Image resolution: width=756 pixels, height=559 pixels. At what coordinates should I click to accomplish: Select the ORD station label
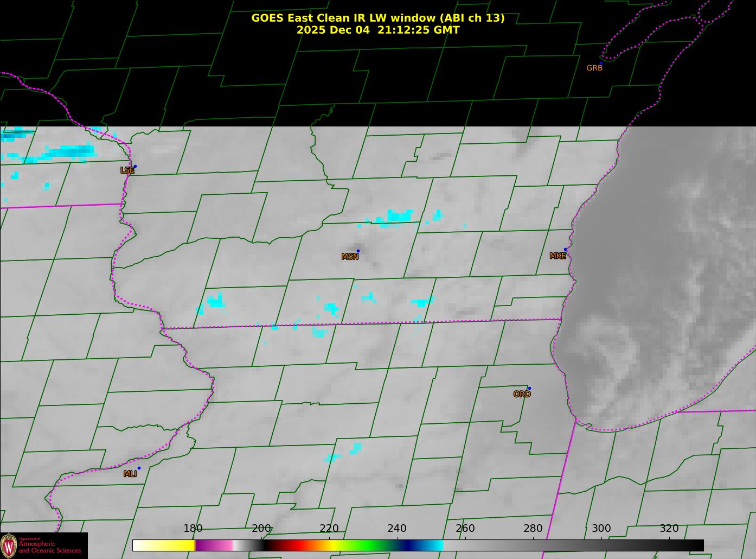(x=522, y=395)
